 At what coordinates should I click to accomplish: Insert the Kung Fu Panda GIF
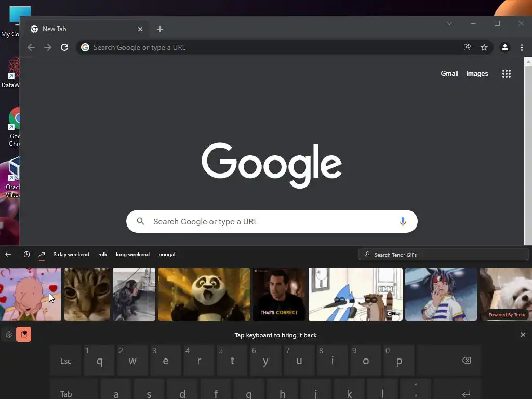click(x=204, y=294)
